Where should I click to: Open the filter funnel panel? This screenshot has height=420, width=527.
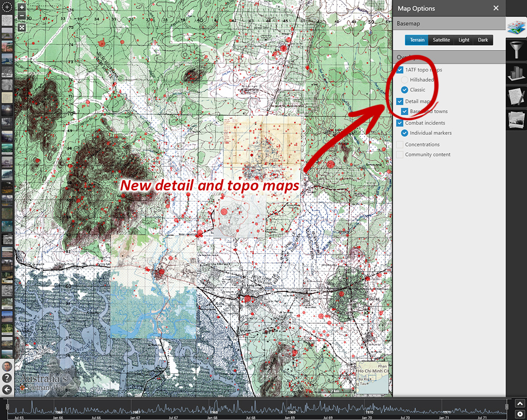click(516, 50)
